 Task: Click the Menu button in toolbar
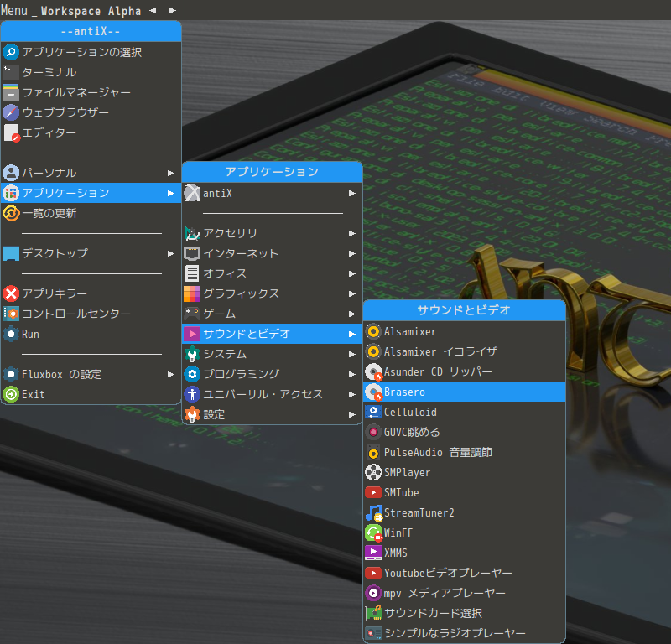14,10
